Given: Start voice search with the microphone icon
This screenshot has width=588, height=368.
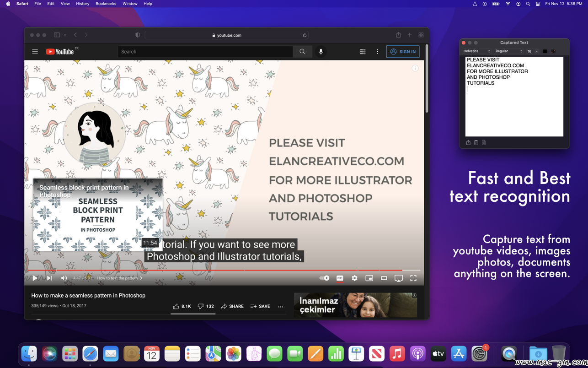Looking at the screenshot, I should tap(321, 52).
